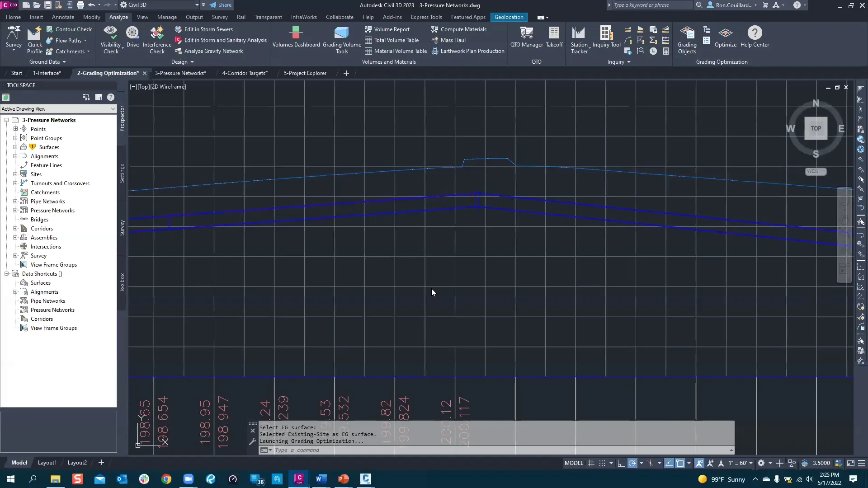Click the navigation bar on right edge
Image resolution: width=868 pixels, height=488 pixels.
[844, 235]
